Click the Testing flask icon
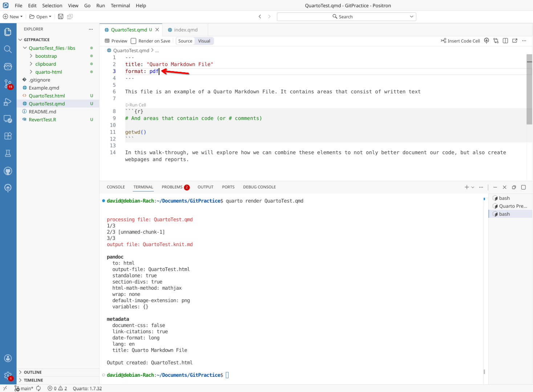 pyautogui.click(x=8, y=153)
